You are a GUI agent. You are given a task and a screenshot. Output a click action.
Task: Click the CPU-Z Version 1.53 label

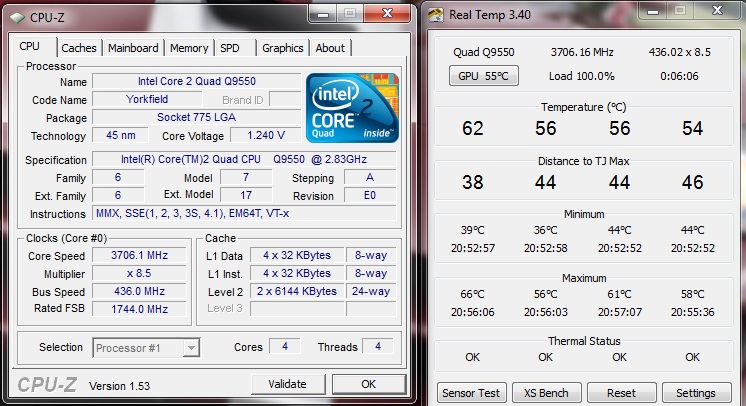[x=119, y=386]
